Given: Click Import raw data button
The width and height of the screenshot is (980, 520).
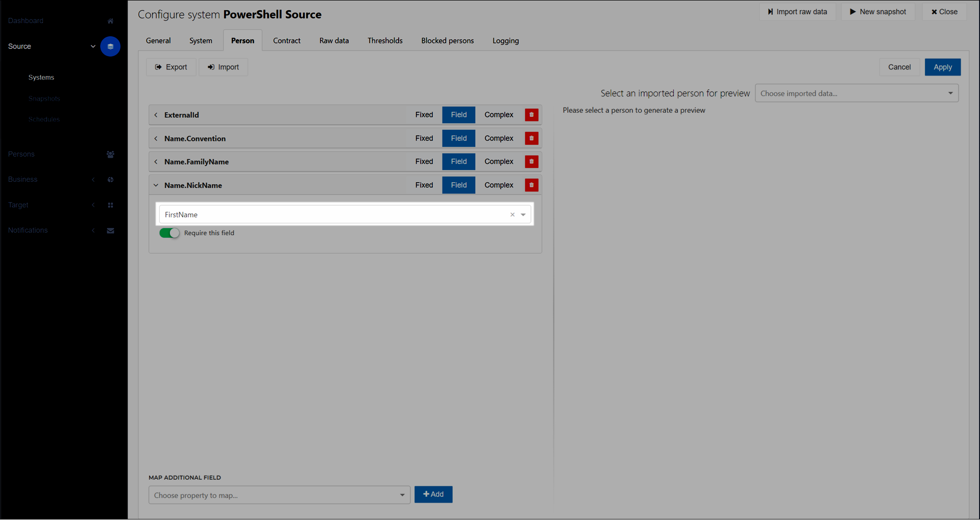Looking at the screenshot, I should pos(797,12).
